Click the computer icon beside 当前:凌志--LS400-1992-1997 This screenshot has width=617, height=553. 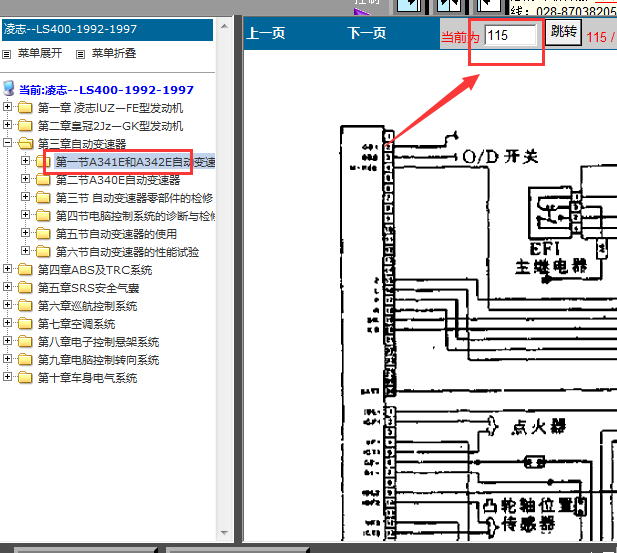pyautogui.click(x=9, y=89)
